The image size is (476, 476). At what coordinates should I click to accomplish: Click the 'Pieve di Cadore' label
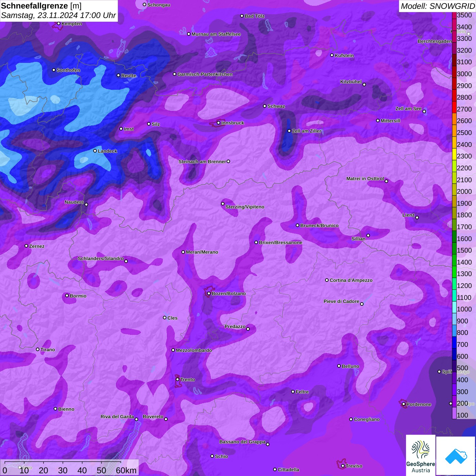coord(341,301)
